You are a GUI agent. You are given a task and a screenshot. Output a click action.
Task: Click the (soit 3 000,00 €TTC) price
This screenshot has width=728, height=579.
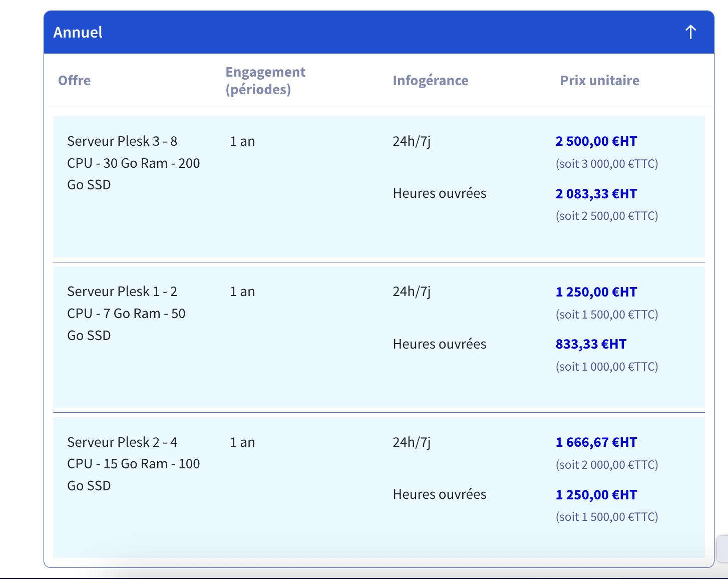(x=607, y=164)
